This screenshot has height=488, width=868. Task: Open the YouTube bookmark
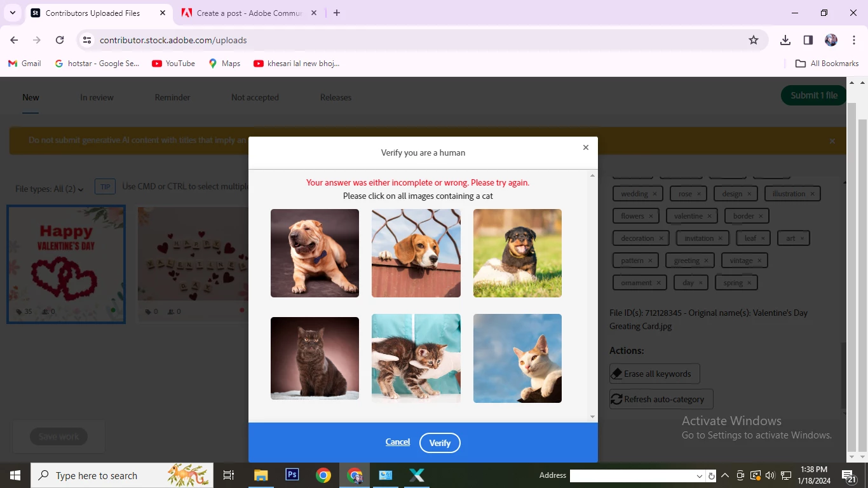coord(173,64)
